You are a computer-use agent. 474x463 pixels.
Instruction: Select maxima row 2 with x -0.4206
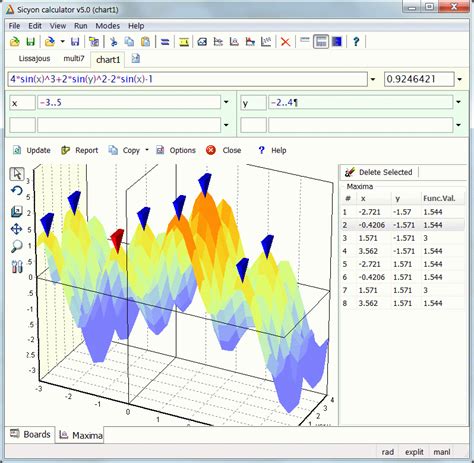click(x=403, y=225)
